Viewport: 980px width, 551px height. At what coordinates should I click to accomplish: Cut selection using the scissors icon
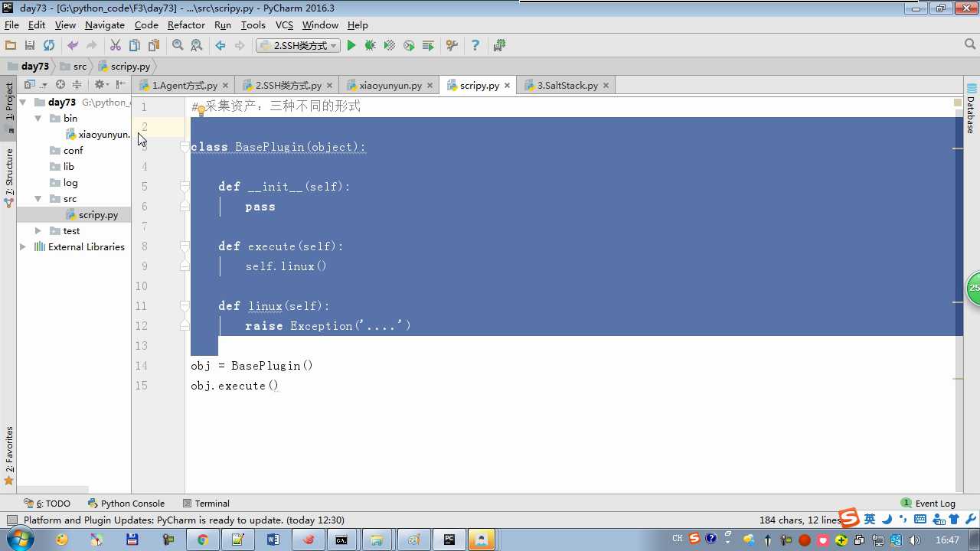[x=116, y=46]
